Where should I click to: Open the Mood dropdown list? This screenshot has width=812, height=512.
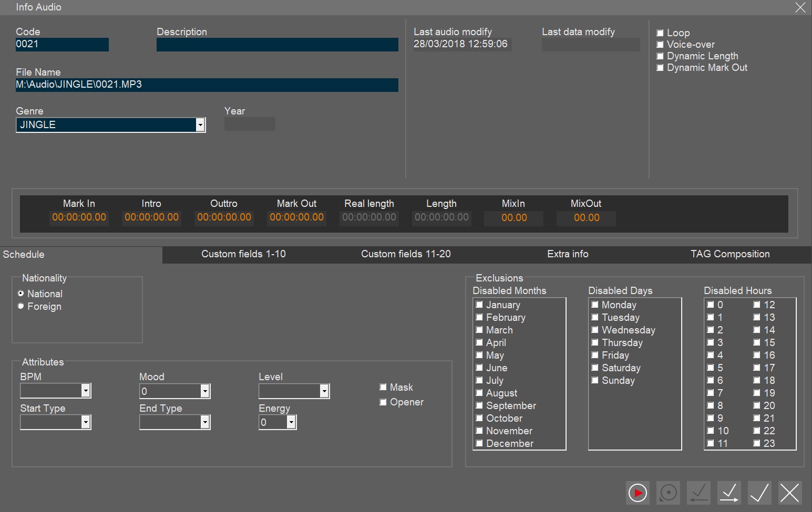tap(205, 391)
